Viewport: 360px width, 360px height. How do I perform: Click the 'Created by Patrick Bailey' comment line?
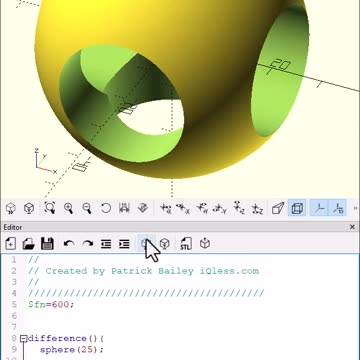[x=144, y=271]
